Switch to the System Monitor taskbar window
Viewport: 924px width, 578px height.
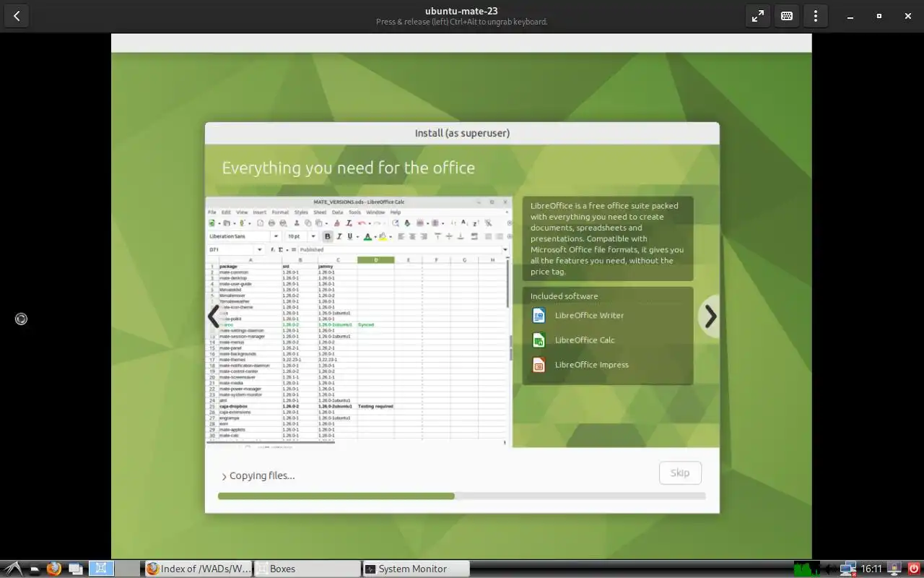tap(416, 569)
